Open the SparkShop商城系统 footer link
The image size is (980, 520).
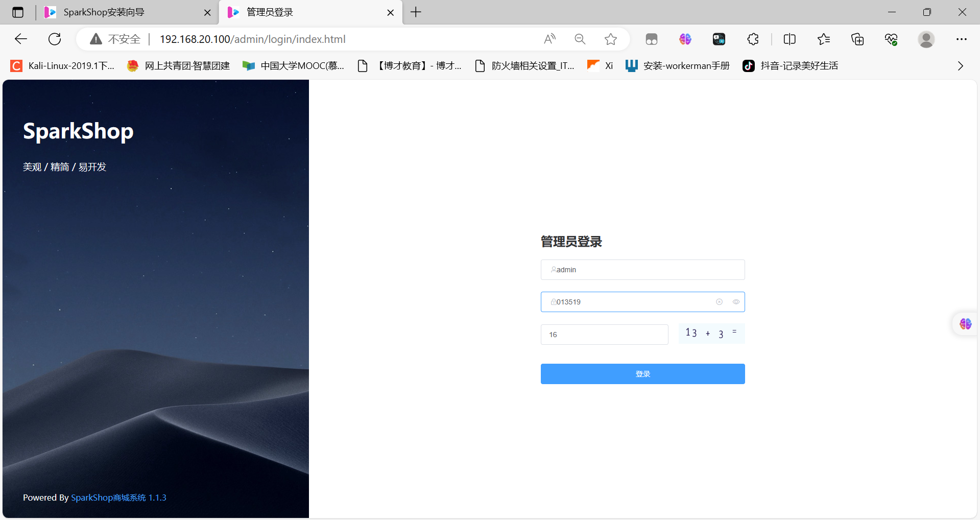point(108,498)
